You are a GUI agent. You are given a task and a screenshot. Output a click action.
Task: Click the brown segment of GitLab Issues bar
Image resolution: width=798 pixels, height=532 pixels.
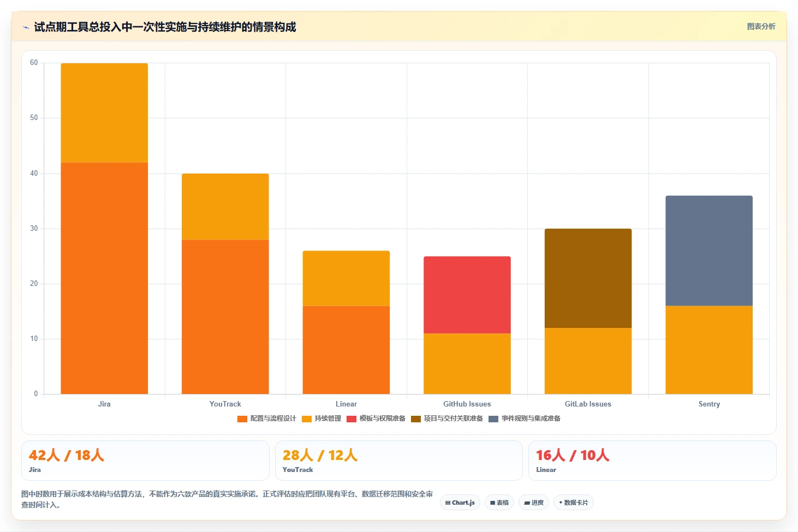(588, 278)
